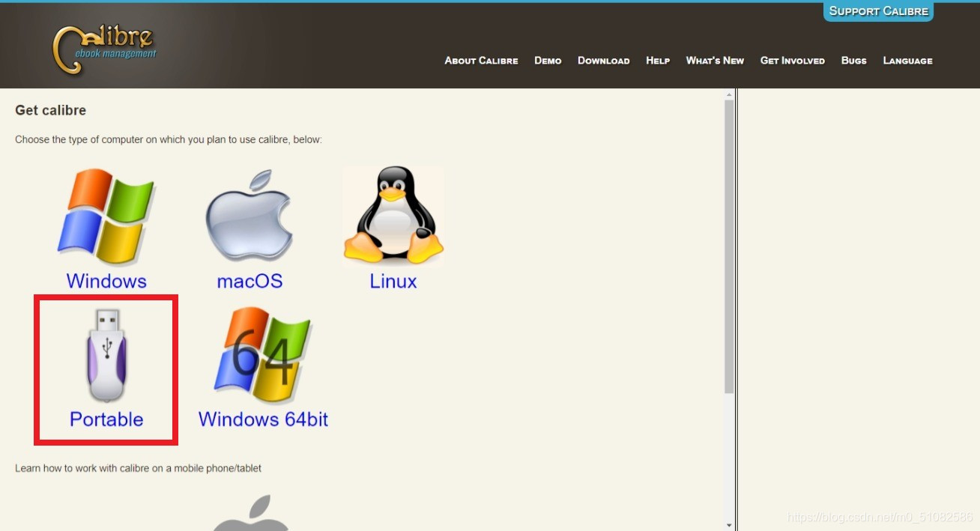Click the scrollbar up arrow
Image resolution: width=980 pixels, height=531 pixels.
[729, 95]
